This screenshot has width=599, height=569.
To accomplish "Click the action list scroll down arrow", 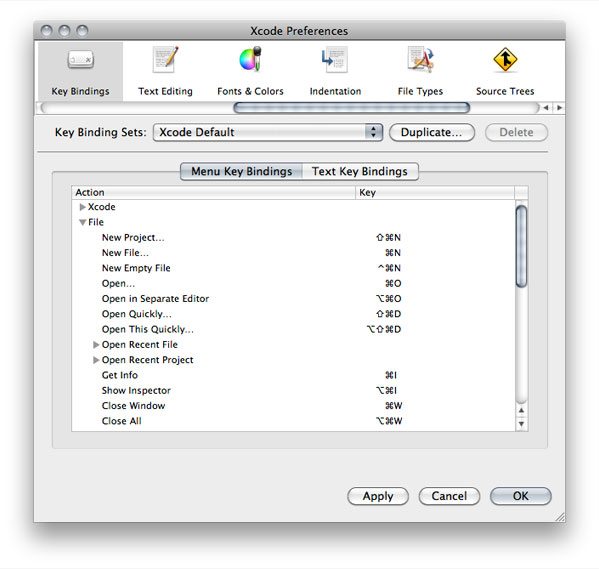I will [521, 424].
